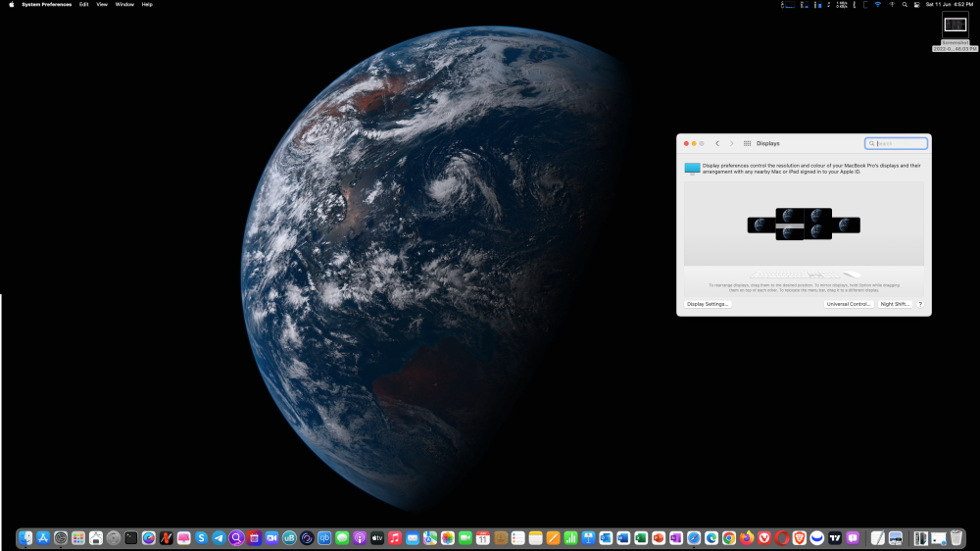The width and height of the screenshot is (980, 551).
Task: Open Firefox from the Dock
Action: [746, 538]
